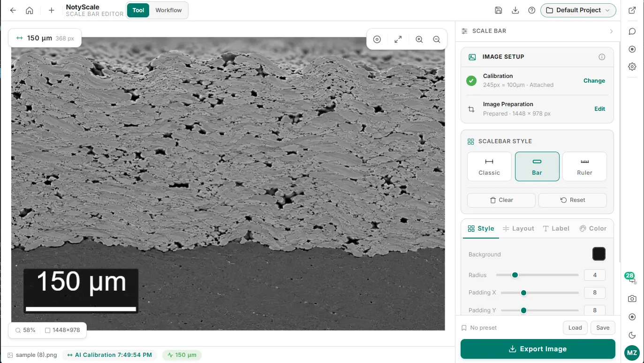Click Edit next to Image Preparation
The image size is (644, 363).
(600, 109)
